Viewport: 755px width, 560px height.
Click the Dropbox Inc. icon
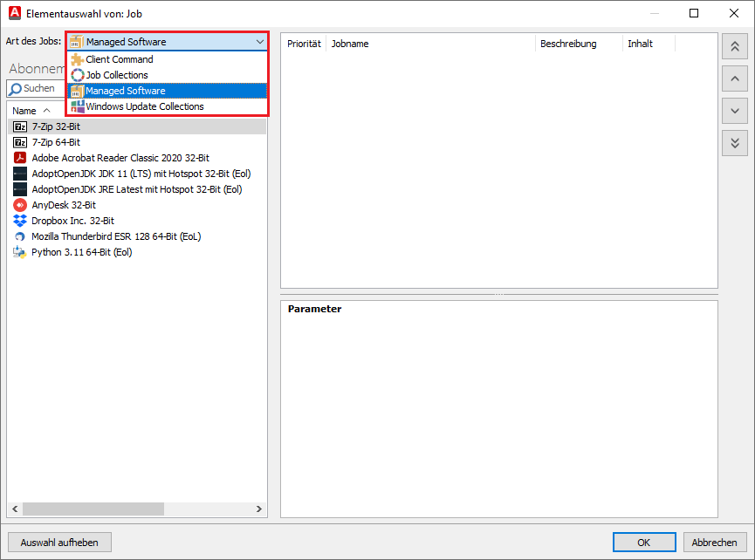(x=19, y=221)
